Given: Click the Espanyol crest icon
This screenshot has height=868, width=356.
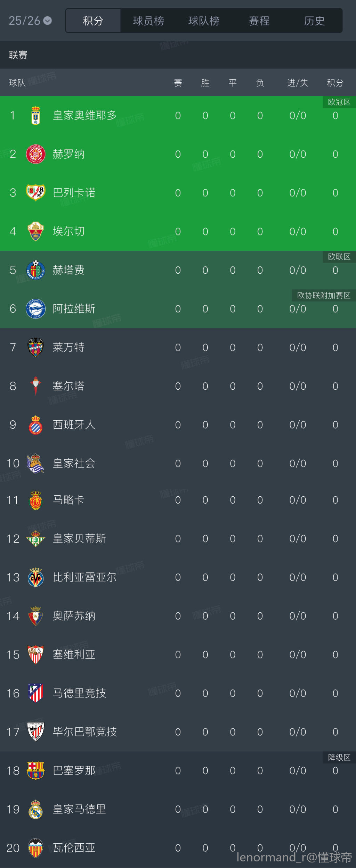Looking at the screenshot, I should 35,425.
